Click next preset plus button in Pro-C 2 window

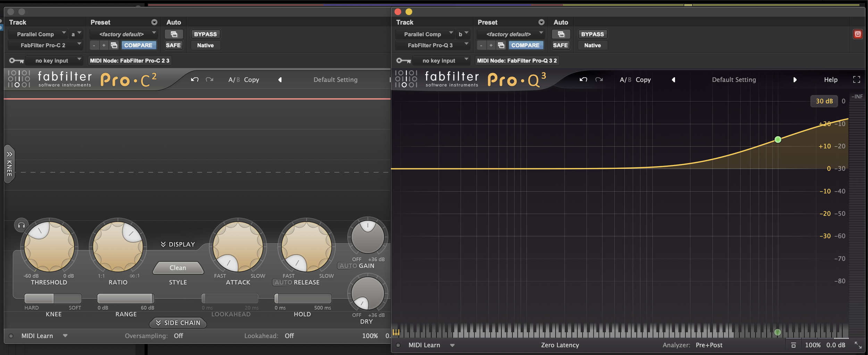[104, 45]
